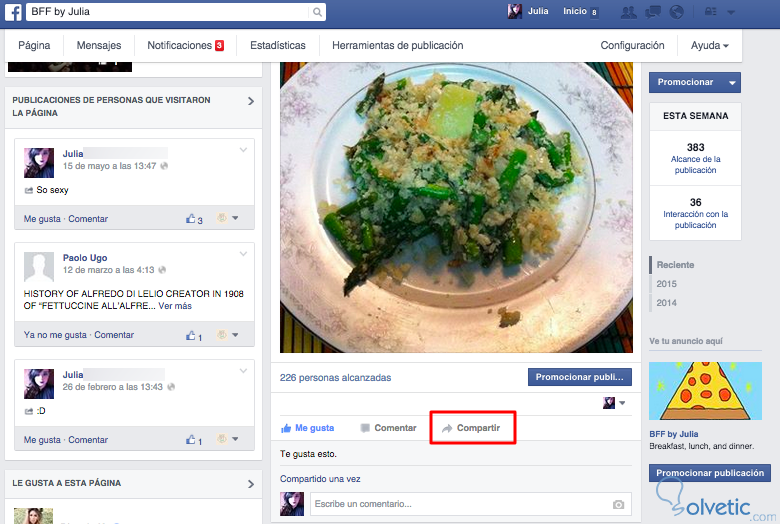Expand Le gusta a esta página section
This screenshot has width=780, height=524.
(x=251, y=484)
